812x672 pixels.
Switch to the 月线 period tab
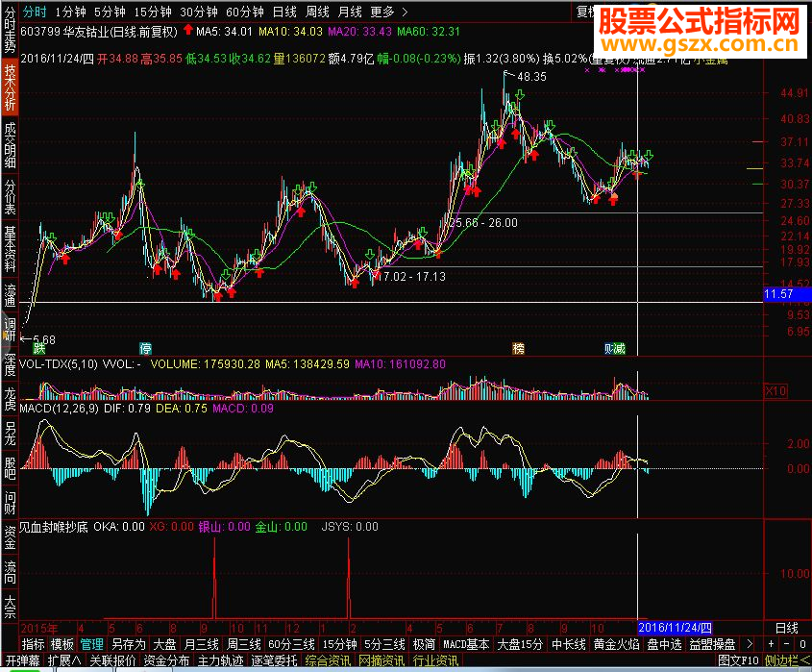350,12
